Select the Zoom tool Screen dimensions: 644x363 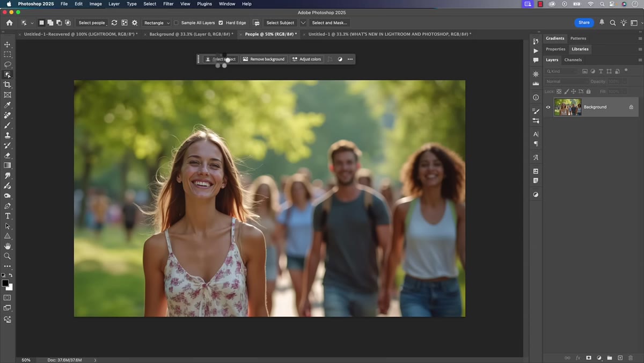pyautogui.click(x=8, y=256)
